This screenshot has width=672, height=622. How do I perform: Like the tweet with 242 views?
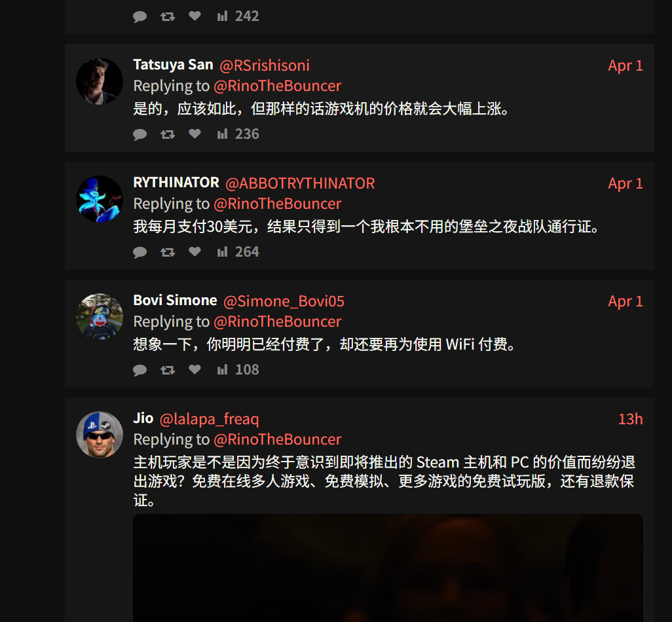click(x=195, y=16)
